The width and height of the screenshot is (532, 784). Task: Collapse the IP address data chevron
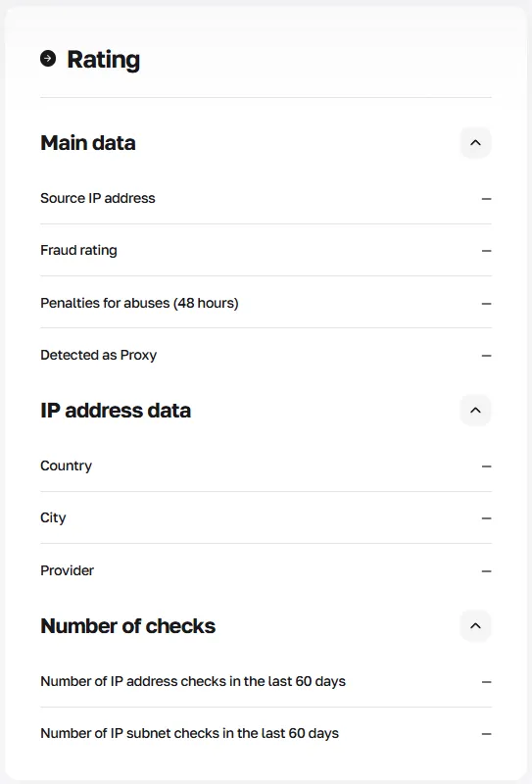[x=475, y=411]
